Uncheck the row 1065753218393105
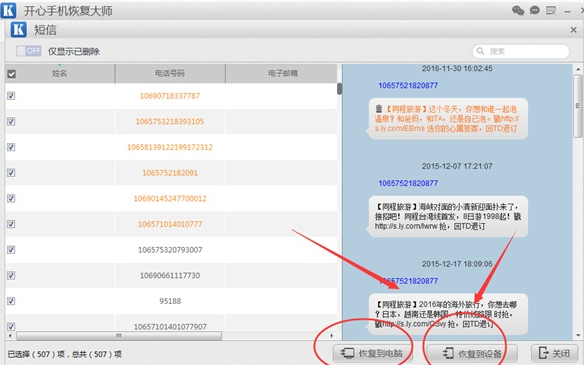 point(11,121)
